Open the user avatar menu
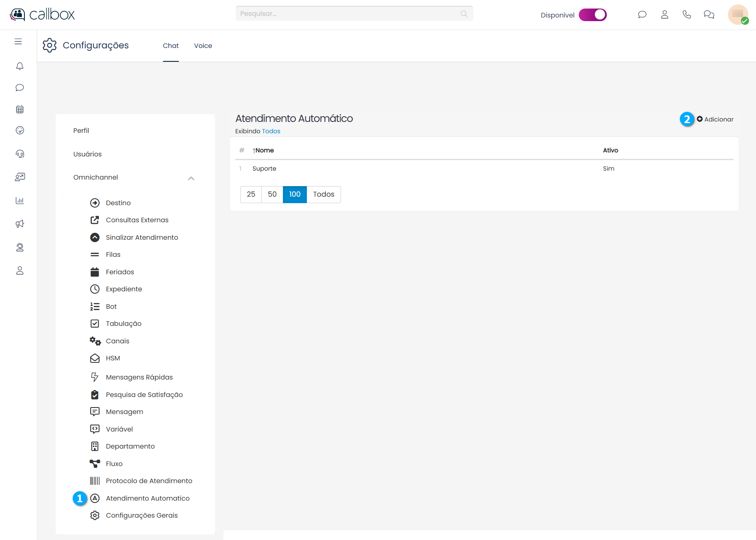The width and height of the screenshot is (756, 540). pyautogui.click(x=738, y=15)
